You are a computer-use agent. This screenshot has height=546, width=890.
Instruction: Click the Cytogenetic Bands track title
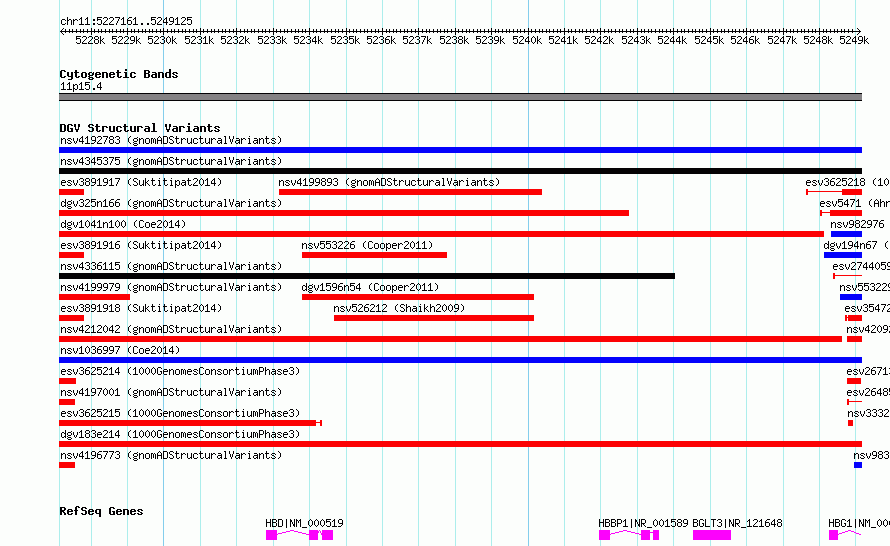[x=119, y=74]
